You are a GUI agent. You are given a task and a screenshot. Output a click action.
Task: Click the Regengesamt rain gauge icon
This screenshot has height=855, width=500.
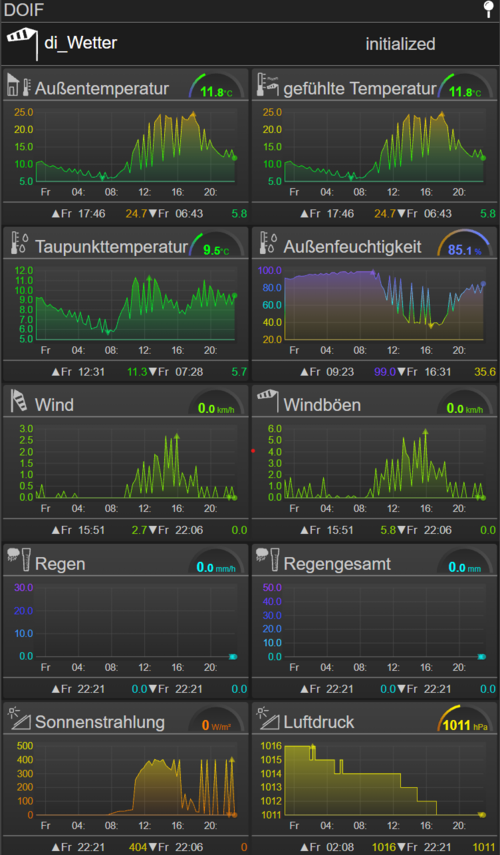(268, 559)
